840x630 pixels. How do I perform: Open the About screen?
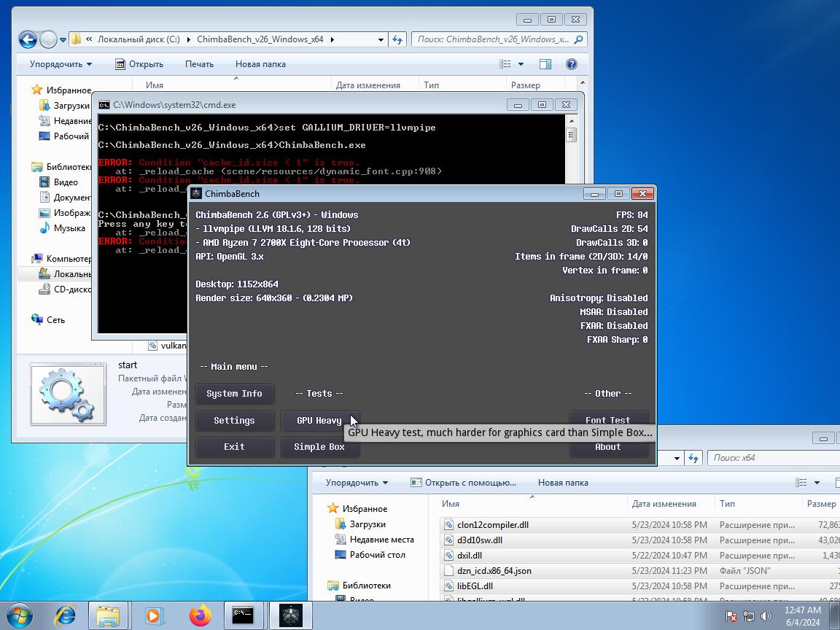[x=607, y=447]
